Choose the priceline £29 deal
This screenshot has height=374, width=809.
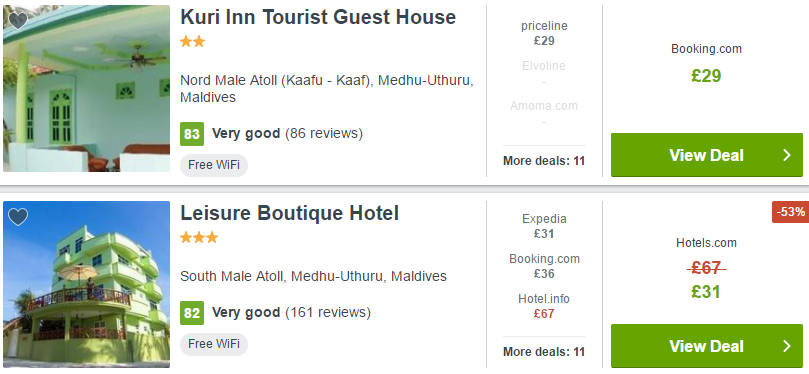point(544,33)
